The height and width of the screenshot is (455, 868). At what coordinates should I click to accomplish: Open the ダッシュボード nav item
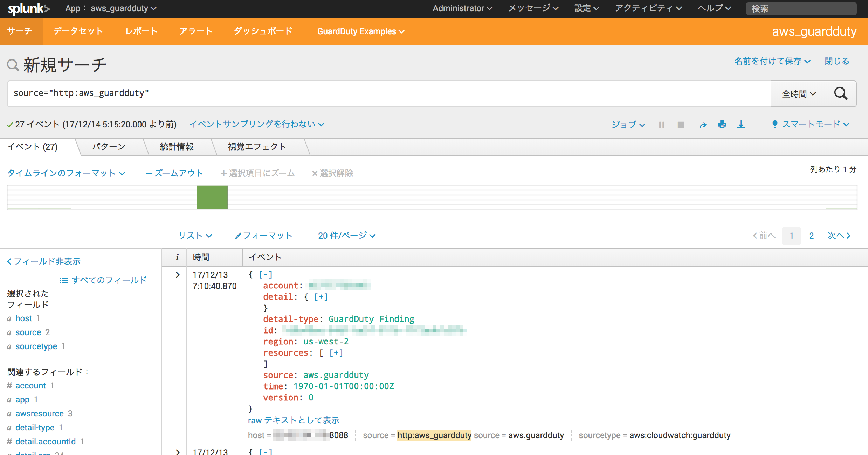pos(263,31)
